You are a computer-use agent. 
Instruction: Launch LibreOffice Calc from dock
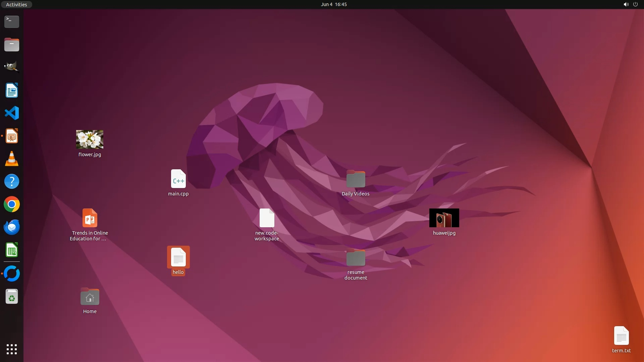pyautogui.click(x=12, y=250)
